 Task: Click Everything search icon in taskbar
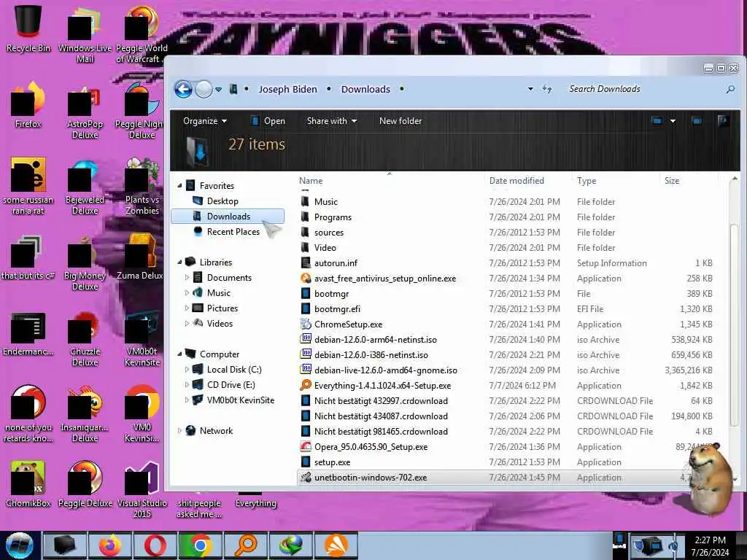click(245, 545)
